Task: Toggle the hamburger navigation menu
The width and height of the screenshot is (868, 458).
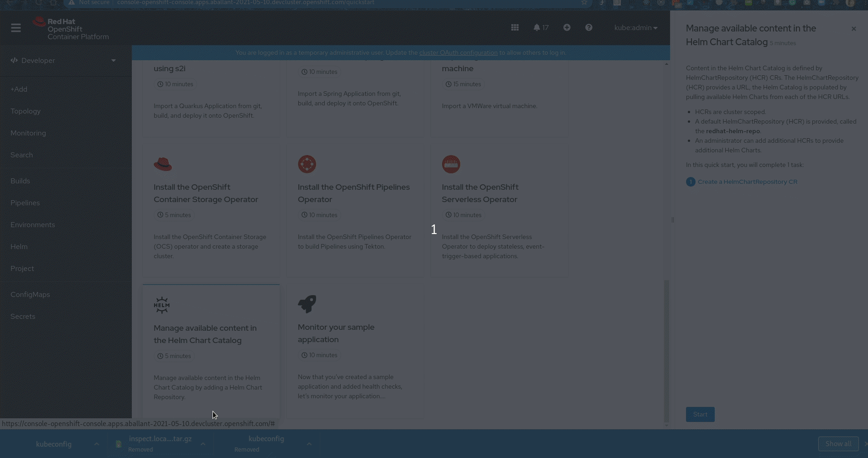Action: (16, 28)
